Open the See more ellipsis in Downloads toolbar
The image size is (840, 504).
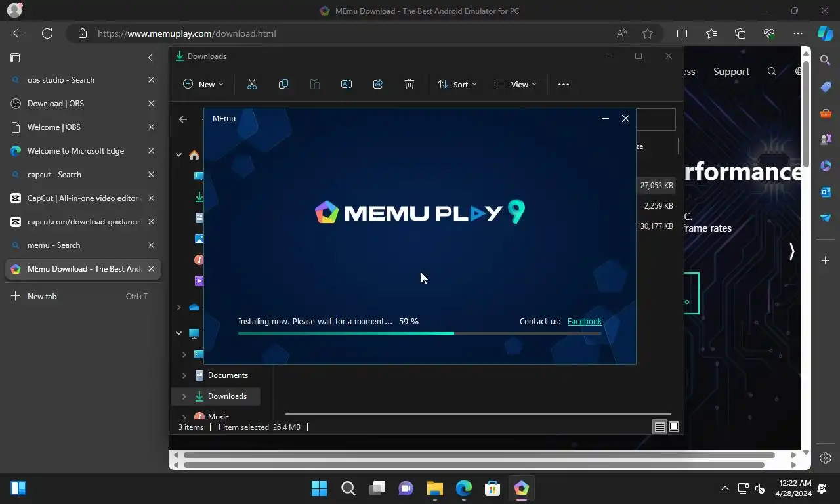tap(564, 84)
